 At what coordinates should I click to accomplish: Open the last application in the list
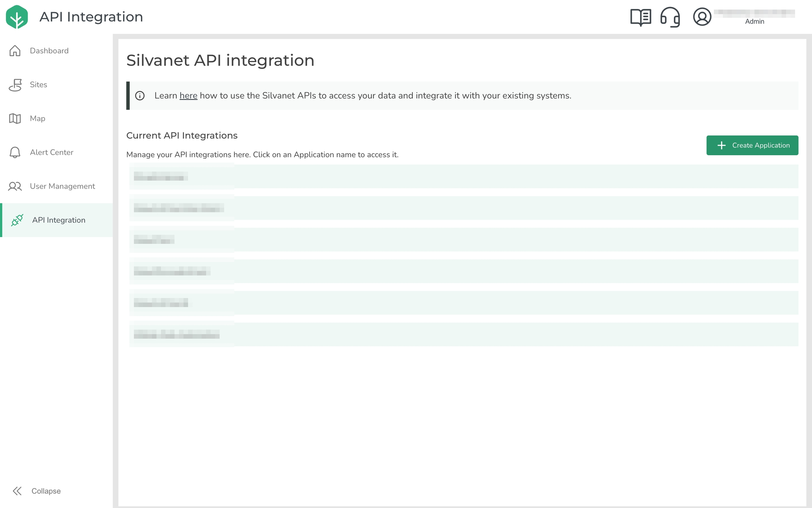point(177,334)
